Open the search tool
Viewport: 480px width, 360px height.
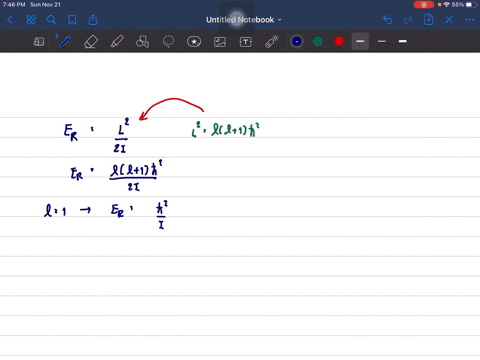click(51, 20)
